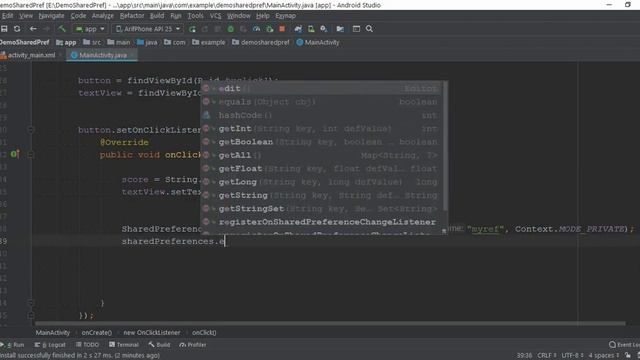Click the Event Log icon
The height and width of the screenshot is (360, 640).
click(x=612, y=345)
